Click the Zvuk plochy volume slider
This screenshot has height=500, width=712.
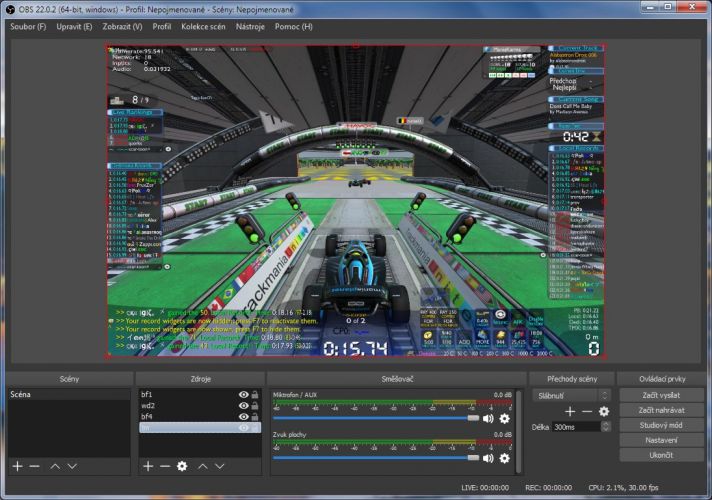[x=376, y=458]
